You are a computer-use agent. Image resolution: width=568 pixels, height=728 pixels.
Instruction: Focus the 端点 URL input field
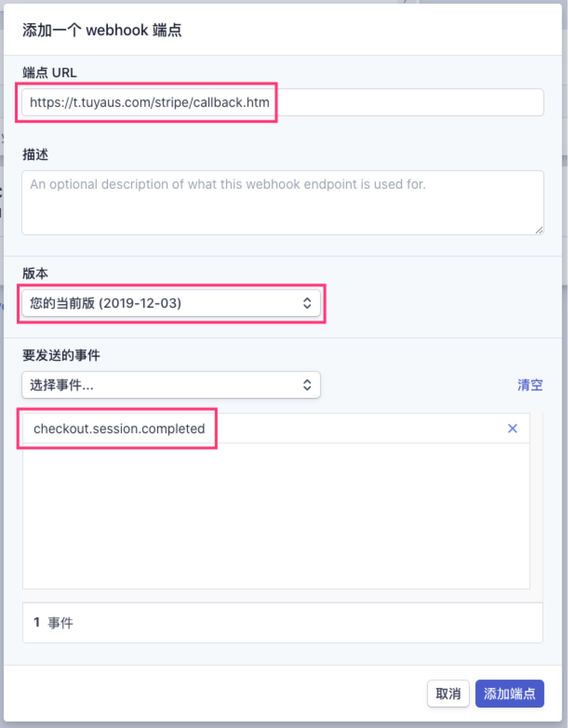point(282,102)
